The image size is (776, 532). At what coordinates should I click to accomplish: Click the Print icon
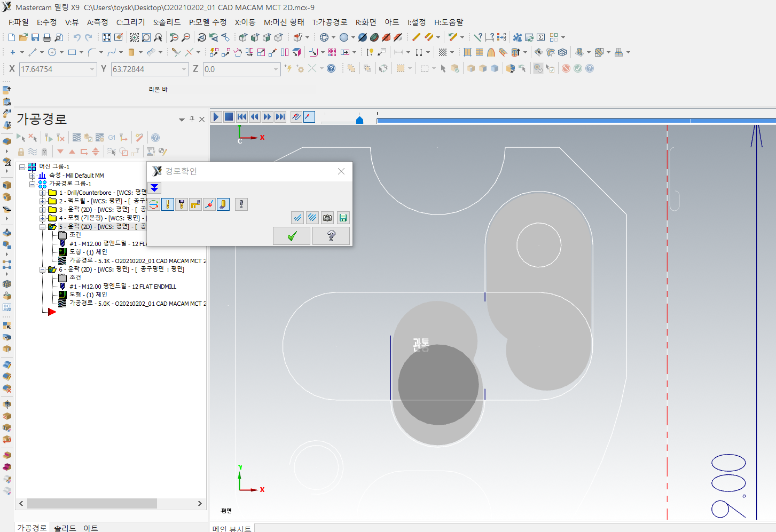[x=47, y=37]
